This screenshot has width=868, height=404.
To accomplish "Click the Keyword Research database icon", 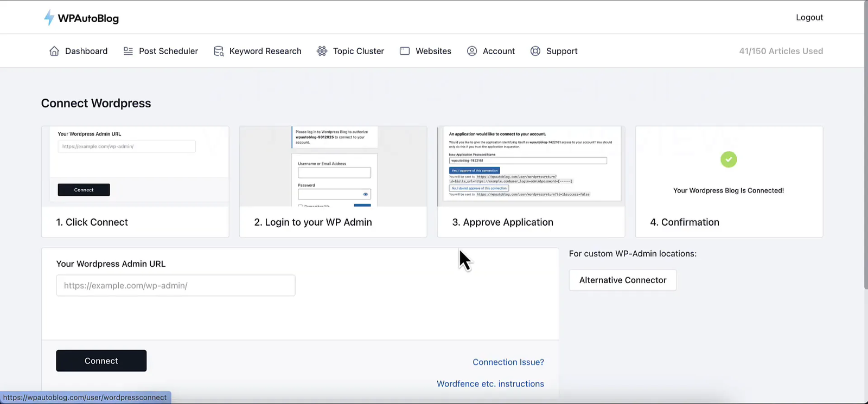I will pos(219,51).
